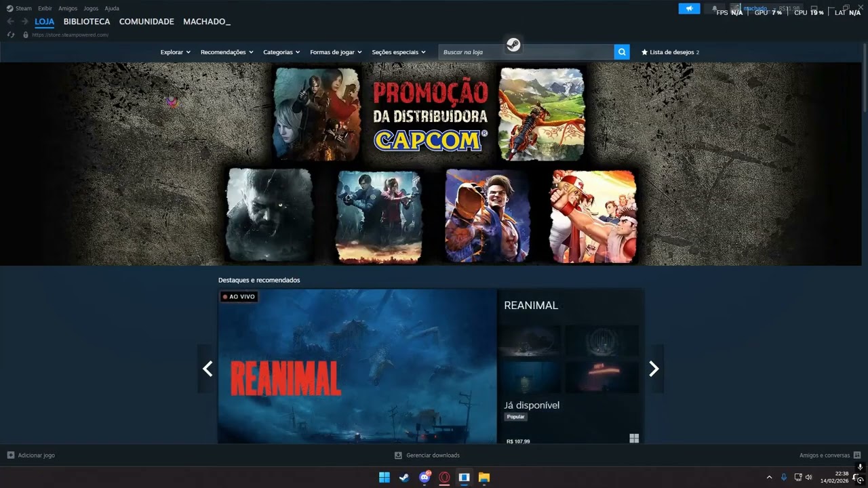
Task: Click Adicionar jogo
Action: tap(37, 455)
